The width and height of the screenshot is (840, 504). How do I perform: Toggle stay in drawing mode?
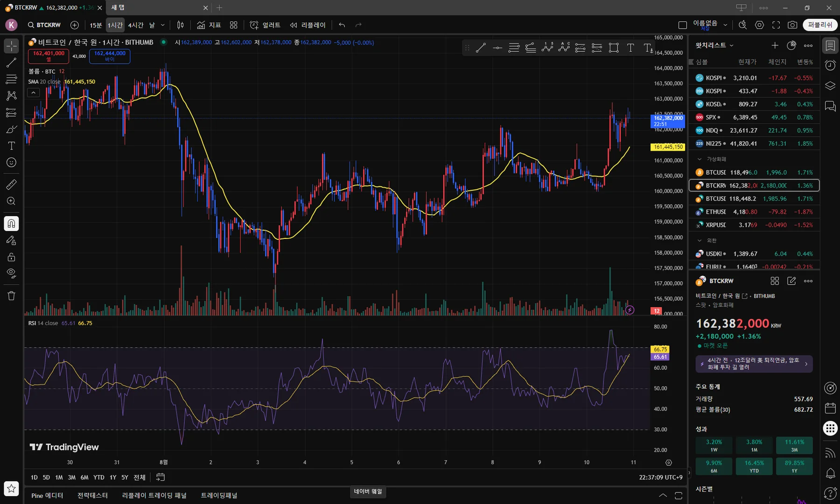[11, 240]
